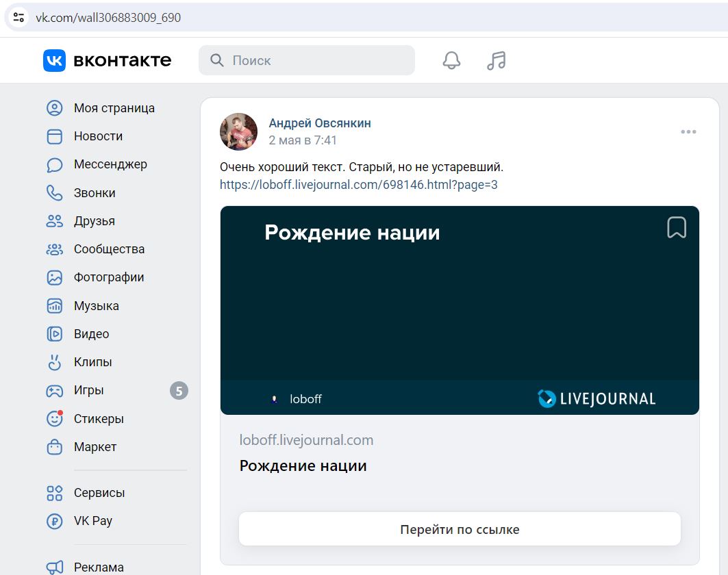Open Игры menu label
Viewport: 728px width, 575px height.
(88, 390)
